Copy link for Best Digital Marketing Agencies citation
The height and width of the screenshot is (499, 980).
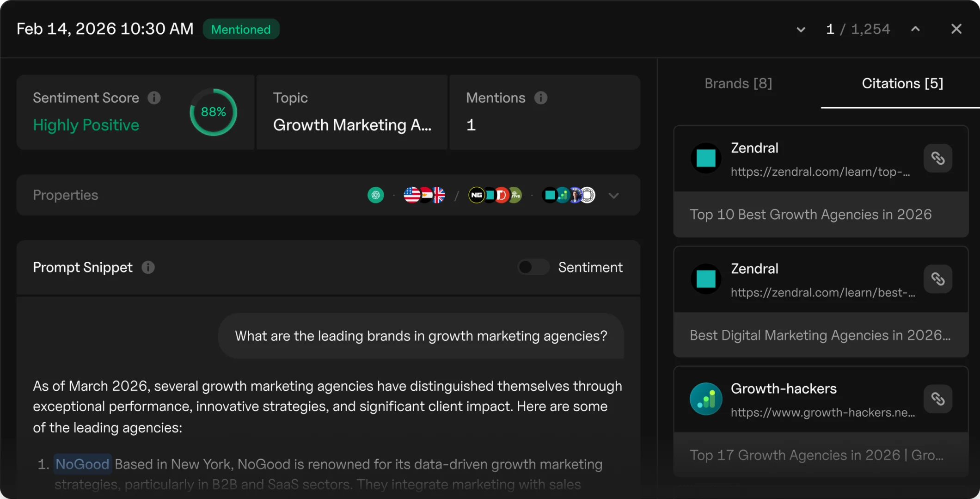pyautogui.click(x=937, y=279)
